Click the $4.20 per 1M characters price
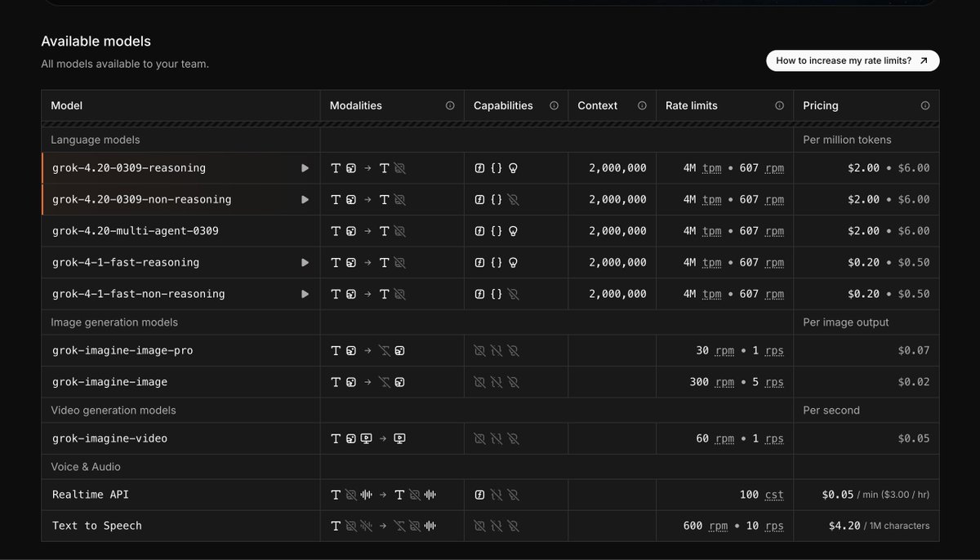 (x=879, y=526)
